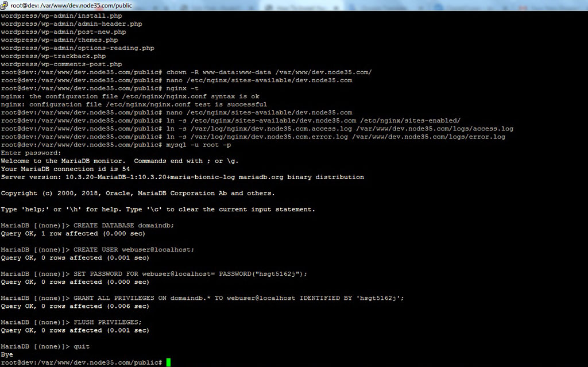
Task: Click the line wordpress/wp-admin/post-new.php
Action: (63, 32)
